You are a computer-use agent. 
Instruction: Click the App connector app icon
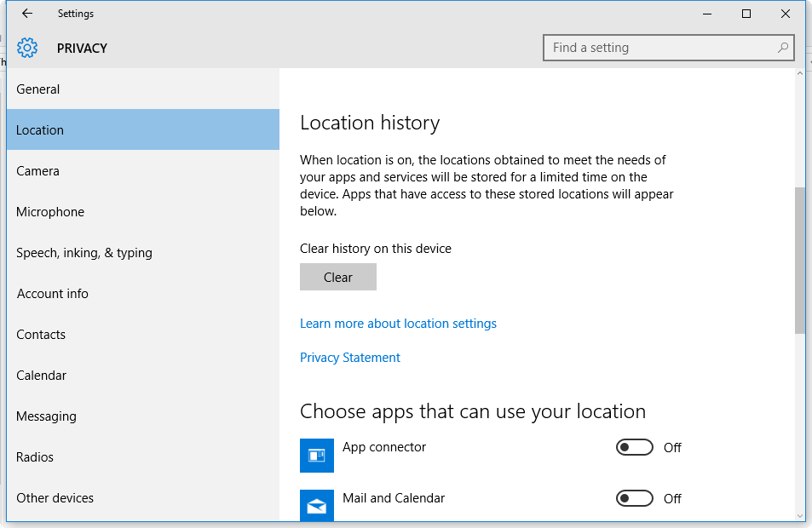[x=317, y=456]
